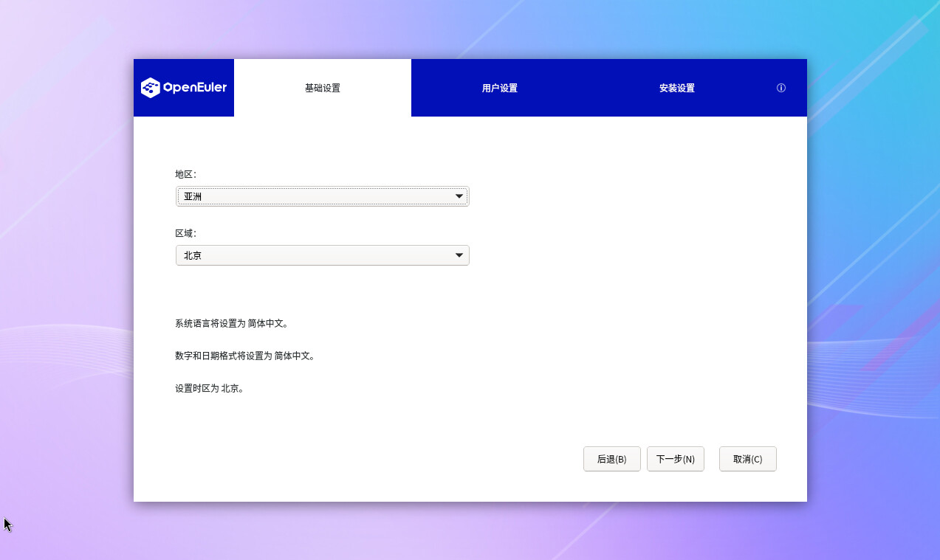Open the circled info icon in header
This screenshot has height=560, width=940.
point(781,88)
